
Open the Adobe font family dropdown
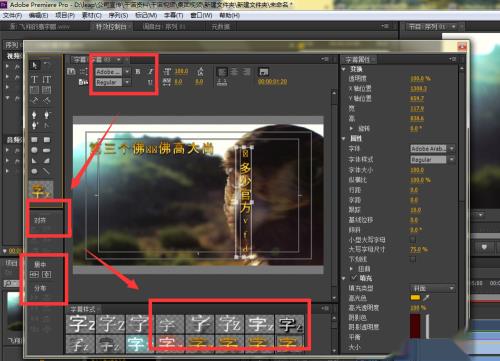click(113, 72)
